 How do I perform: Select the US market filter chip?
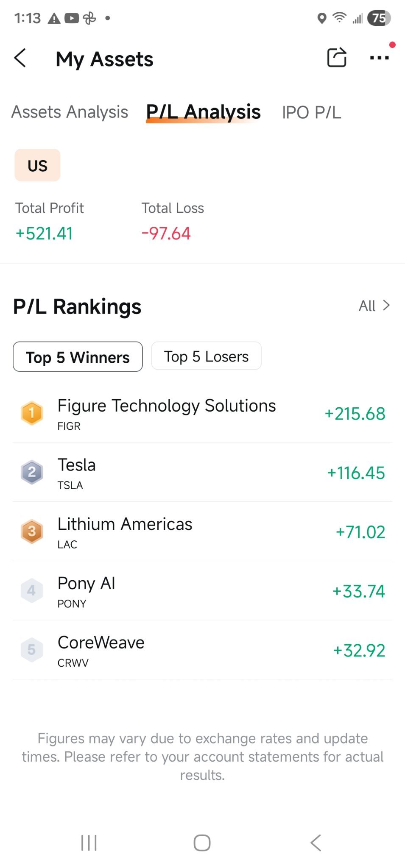pyautogui.click(x=37, y=165)
